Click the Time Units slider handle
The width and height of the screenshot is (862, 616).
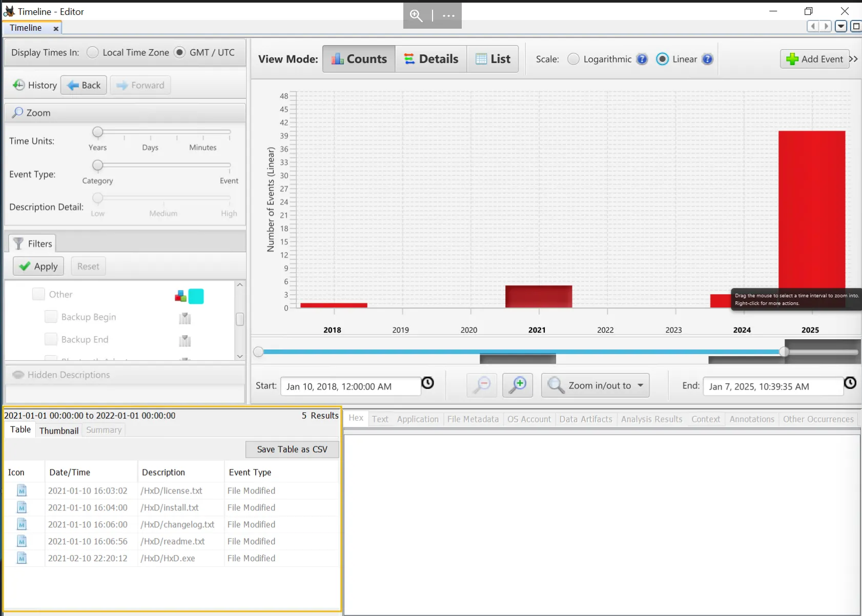click(97, 132)
